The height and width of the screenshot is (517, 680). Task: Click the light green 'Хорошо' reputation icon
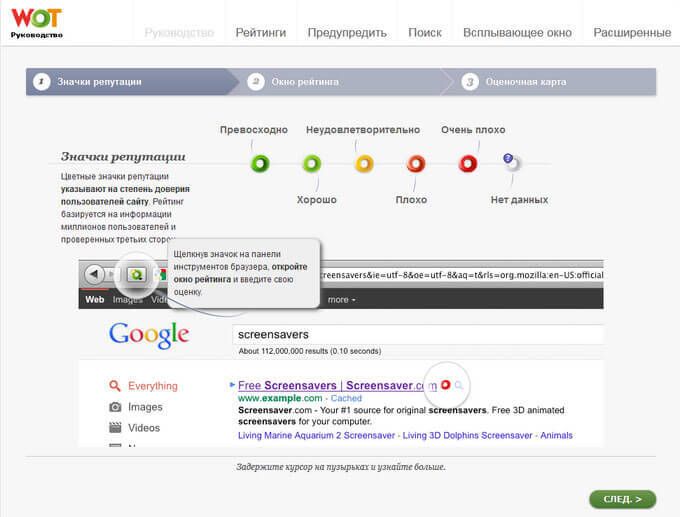(312, 164)
